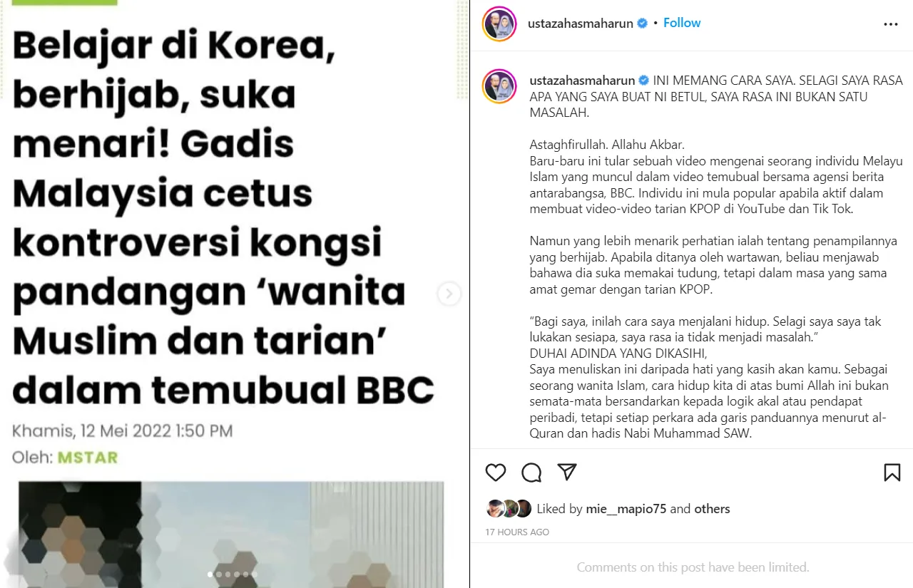Image resolution: width=913 pixels, height=588 pixels.
Task: Click the 17 hours ago timestamp
Action: (x=517, y=532)
